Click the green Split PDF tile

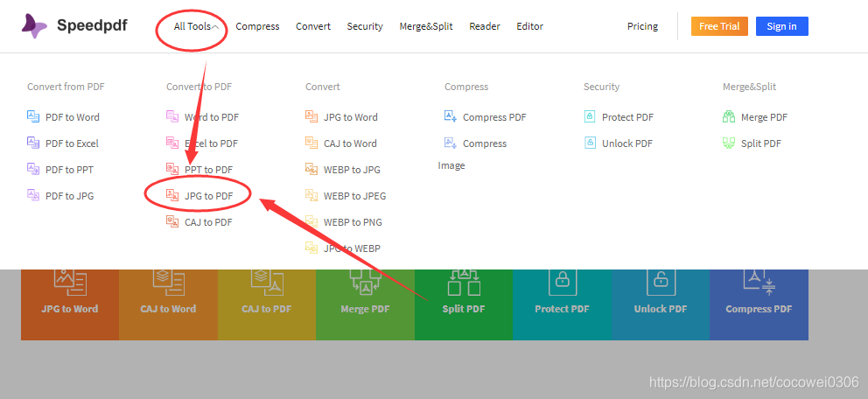[464, 304]
